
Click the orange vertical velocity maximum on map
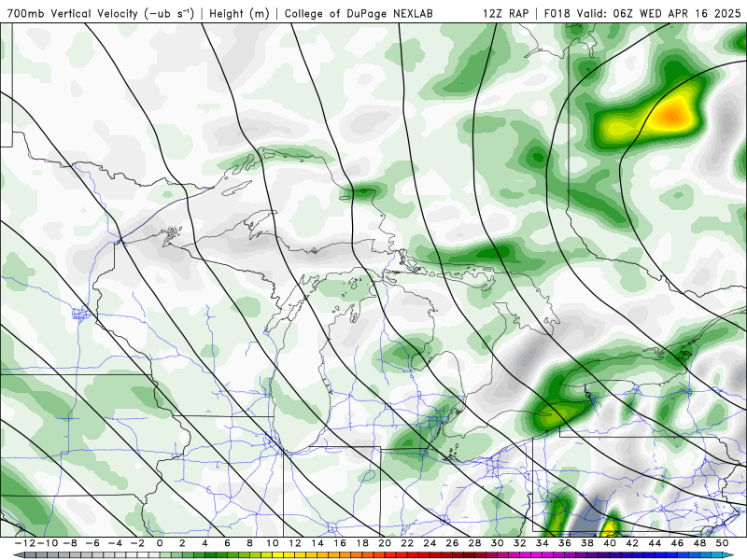click(672, 115)
